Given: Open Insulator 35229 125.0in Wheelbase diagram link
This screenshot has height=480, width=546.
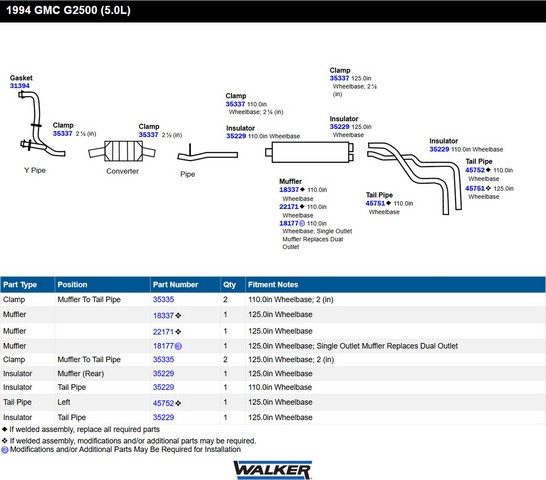Looking at the screenshot, I should tap(340, 126).
